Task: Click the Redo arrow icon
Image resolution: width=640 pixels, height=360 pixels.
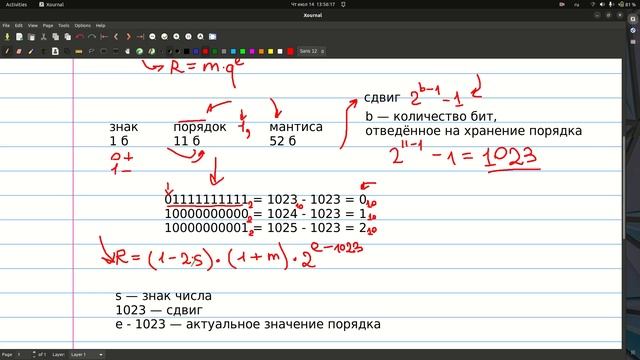Action: point(92,37)
